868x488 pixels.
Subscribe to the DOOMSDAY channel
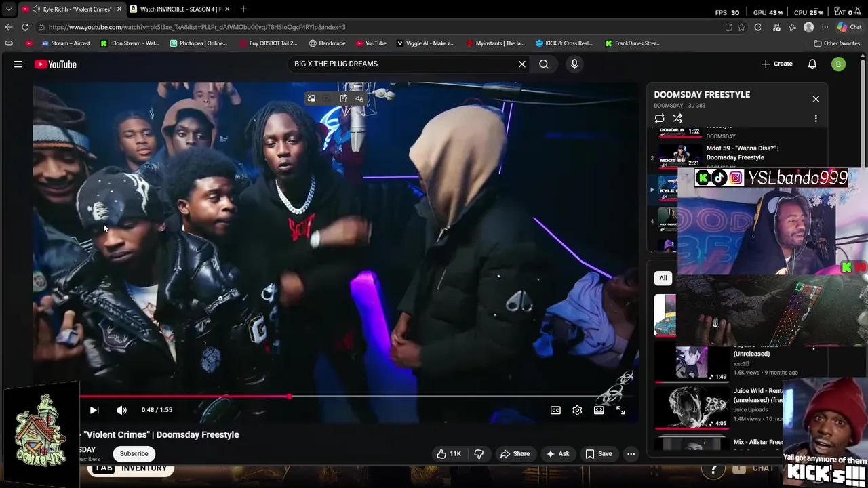click(x=134, y=454)
